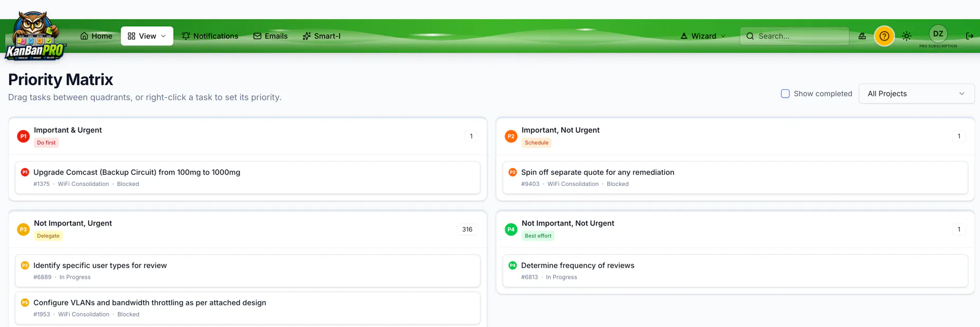Toggle light/dark theme sun icon
Screen dimensions: 980x327
(x=906, y=36)
